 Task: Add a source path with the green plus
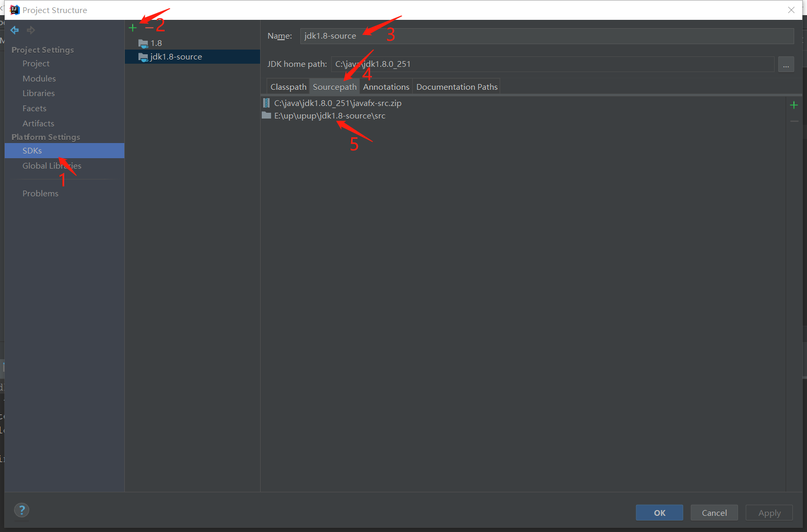(x=794, y=105)
